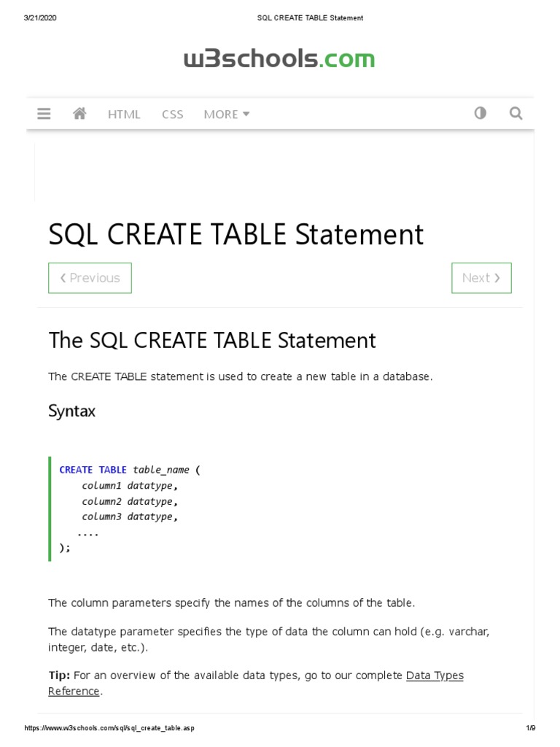Toggle the dark contrast mode icon
This screenshot has height=747, width=560.
(x=480, y=113)
